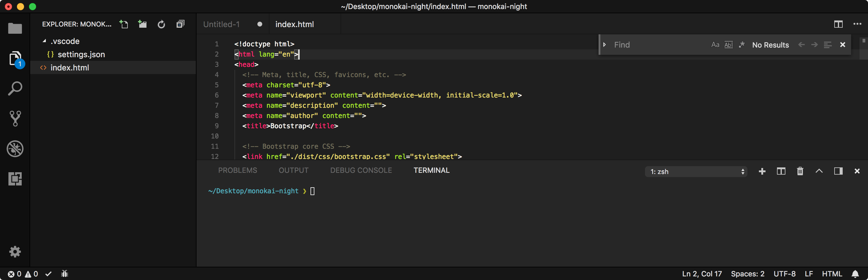Switch to the Untitled-1 tab
The height and width of the screenshot is (280, 868).
(221, 24)
